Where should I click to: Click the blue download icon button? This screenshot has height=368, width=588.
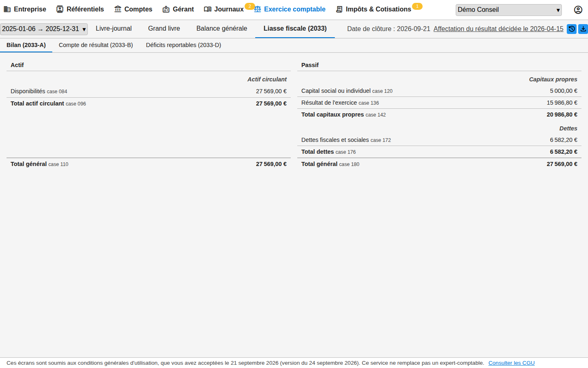(x=583, y=29)
